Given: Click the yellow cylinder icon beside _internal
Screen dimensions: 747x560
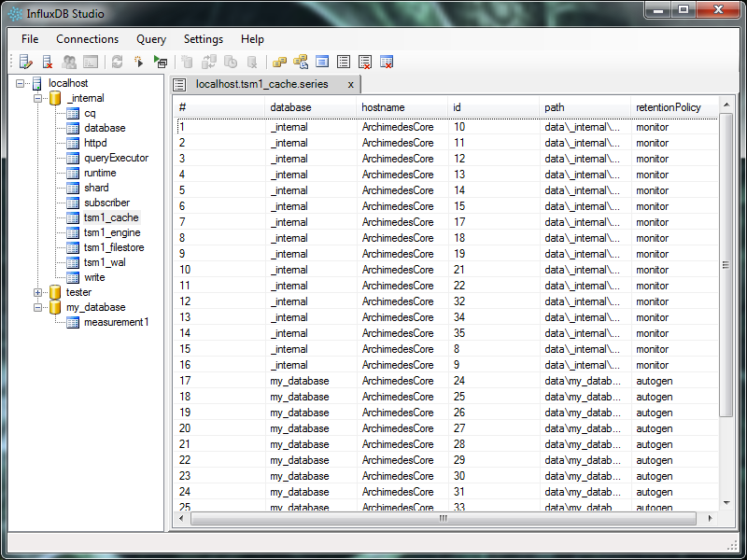Looking at the screenshot, I should point(55,98).
